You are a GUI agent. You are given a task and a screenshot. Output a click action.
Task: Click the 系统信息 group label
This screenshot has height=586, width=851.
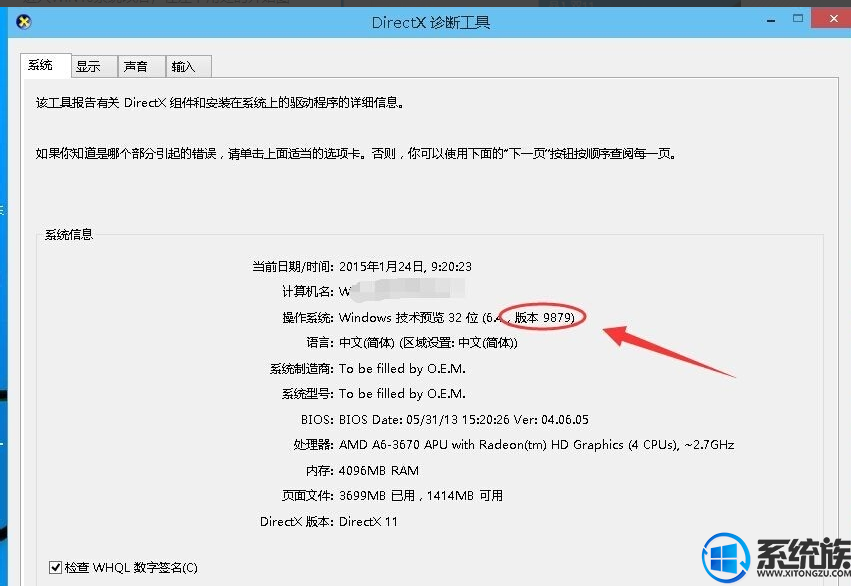[x=69, y=234]
